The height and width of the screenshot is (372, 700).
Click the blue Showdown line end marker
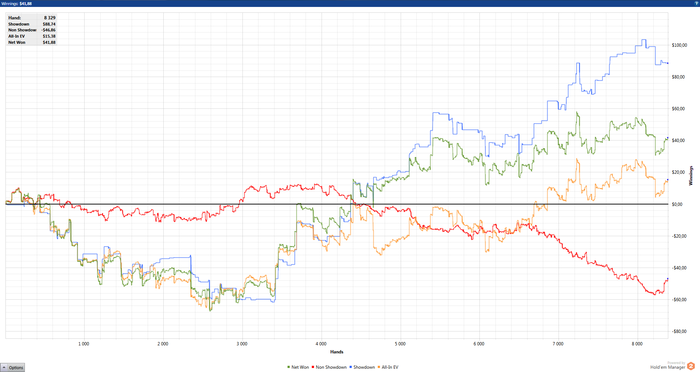(668, 63)
